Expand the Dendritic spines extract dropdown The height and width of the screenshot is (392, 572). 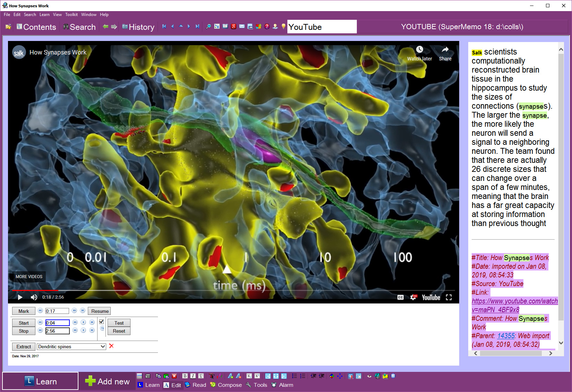[103, 347]
